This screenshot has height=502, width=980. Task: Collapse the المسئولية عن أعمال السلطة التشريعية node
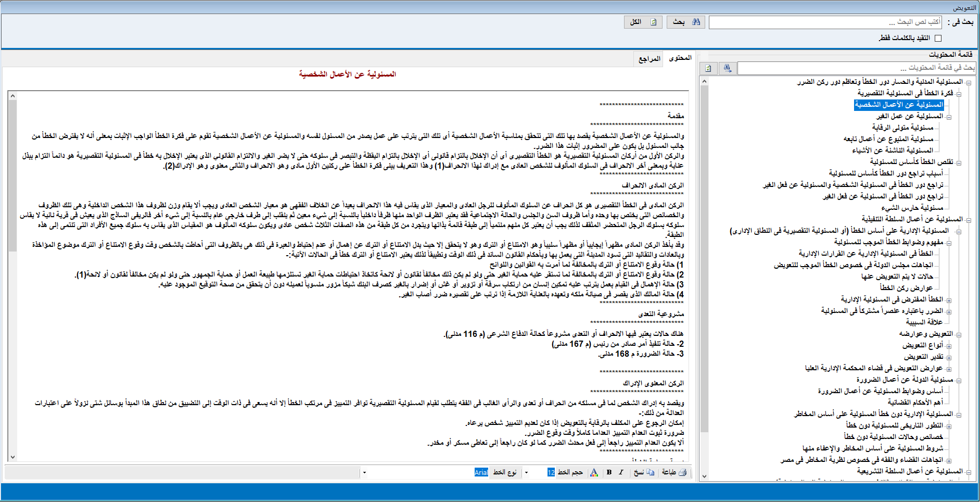[x=969, y=472]
